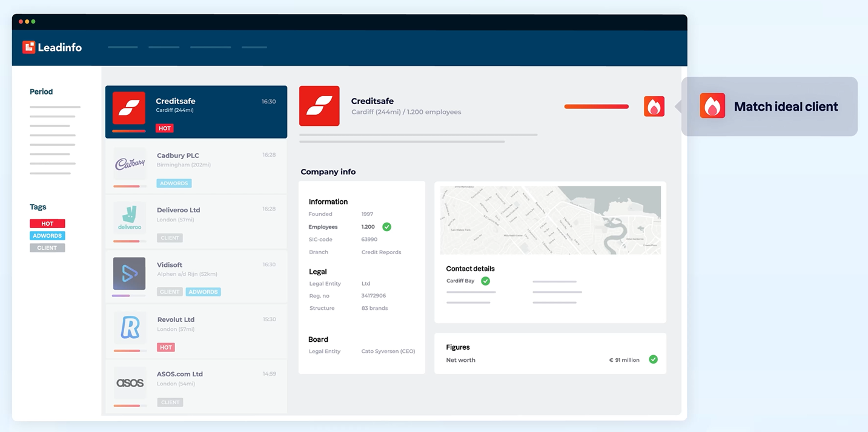
Task: Click the Leadinfo logo in header
Action: [52, 47]
